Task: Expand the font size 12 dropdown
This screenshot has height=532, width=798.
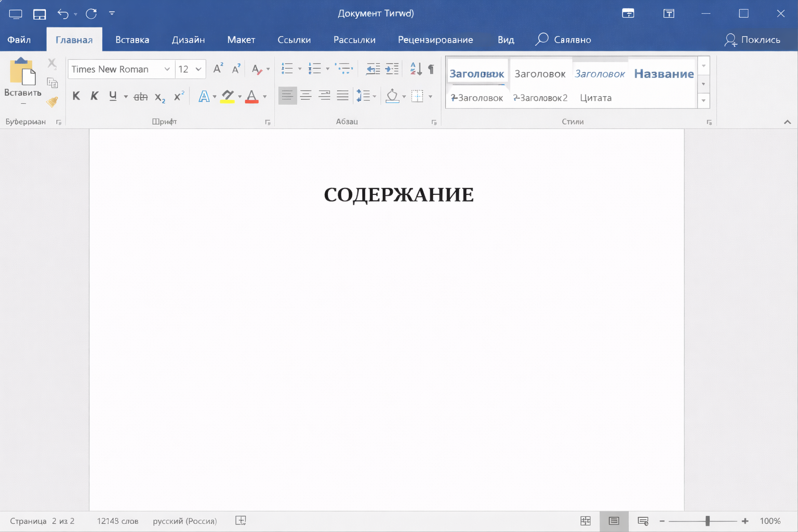Action: point(198,69)
